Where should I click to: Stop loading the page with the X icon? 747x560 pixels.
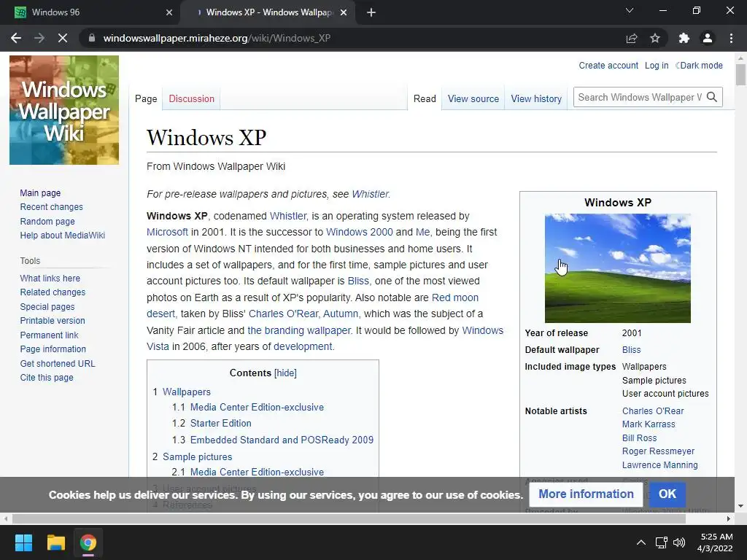pos(63,38)
